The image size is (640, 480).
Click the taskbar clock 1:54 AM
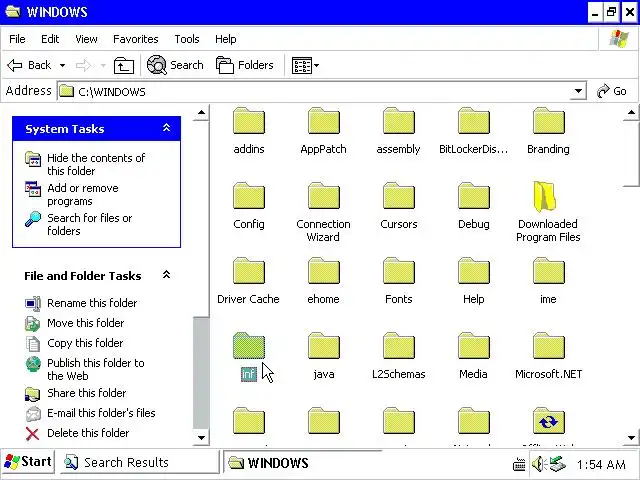click(601, 464)
